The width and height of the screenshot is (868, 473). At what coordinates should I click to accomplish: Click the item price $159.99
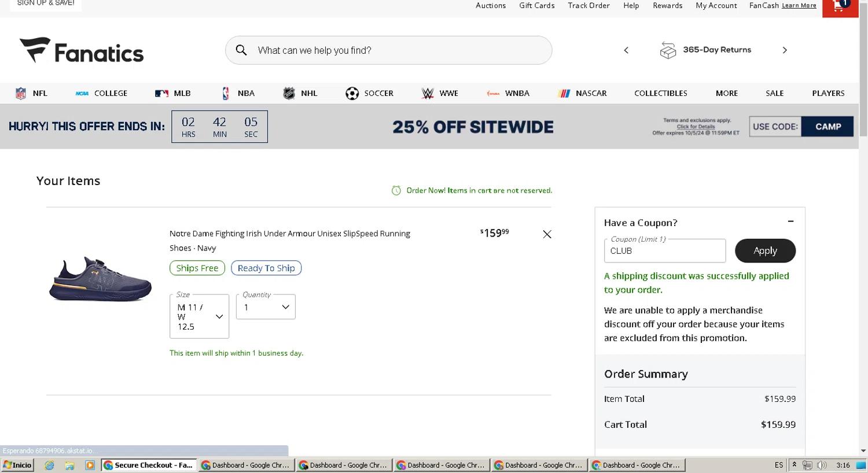[x=494, y=232]
